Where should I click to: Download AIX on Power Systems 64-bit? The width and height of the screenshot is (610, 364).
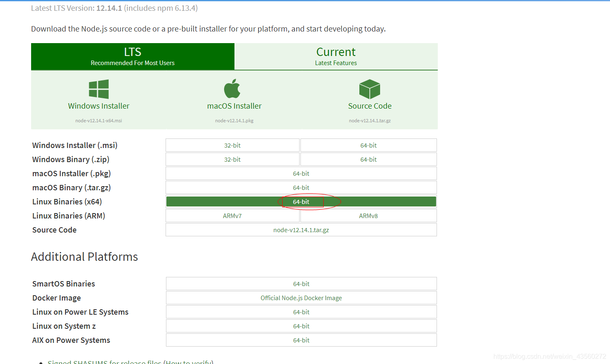coord(301,340)
